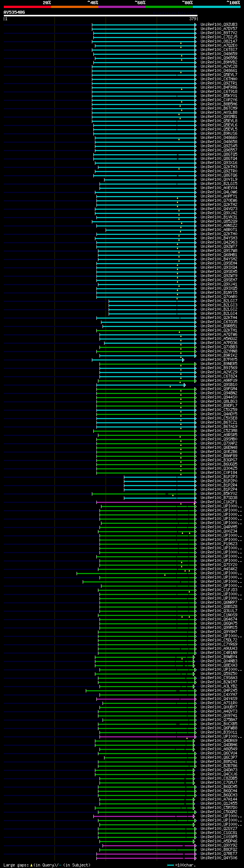The width and height of the screenshot is (244, 868).
Task: Open hit UniRef100_Q4RVM5
Action: point(219,527)
